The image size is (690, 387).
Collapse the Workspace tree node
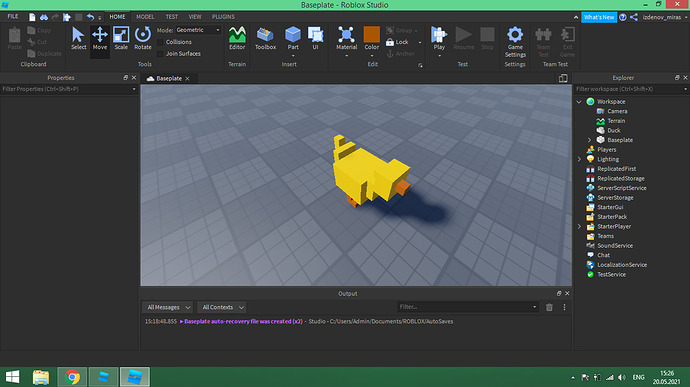tap(579, 102)
